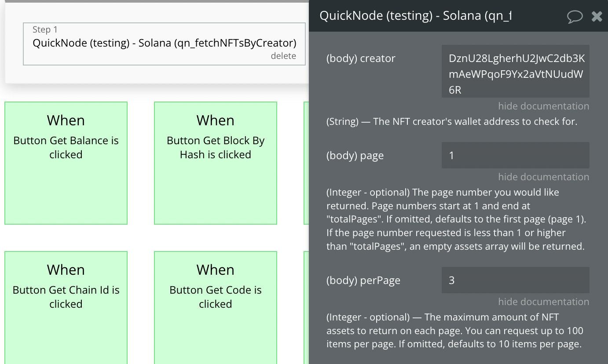Viewport: 608px width, 364px height.
Task: Close the QuickNode property panel
Action: 597,17
